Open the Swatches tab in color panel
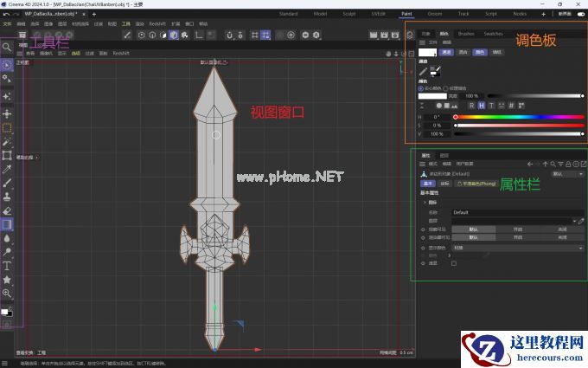The image size is (588, 368). coord(493,34)
